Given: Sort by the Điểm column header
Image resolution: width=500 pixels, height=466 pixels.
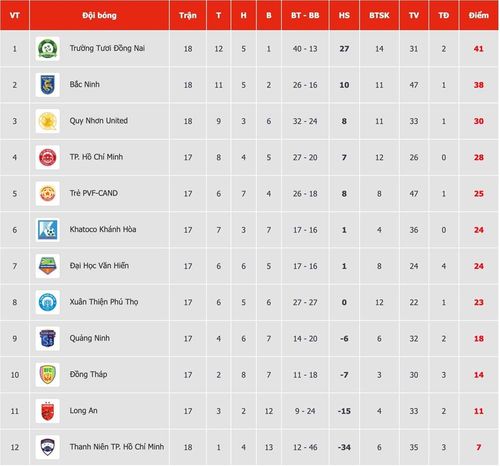Looking at the screenshot, I should [479, 15].
